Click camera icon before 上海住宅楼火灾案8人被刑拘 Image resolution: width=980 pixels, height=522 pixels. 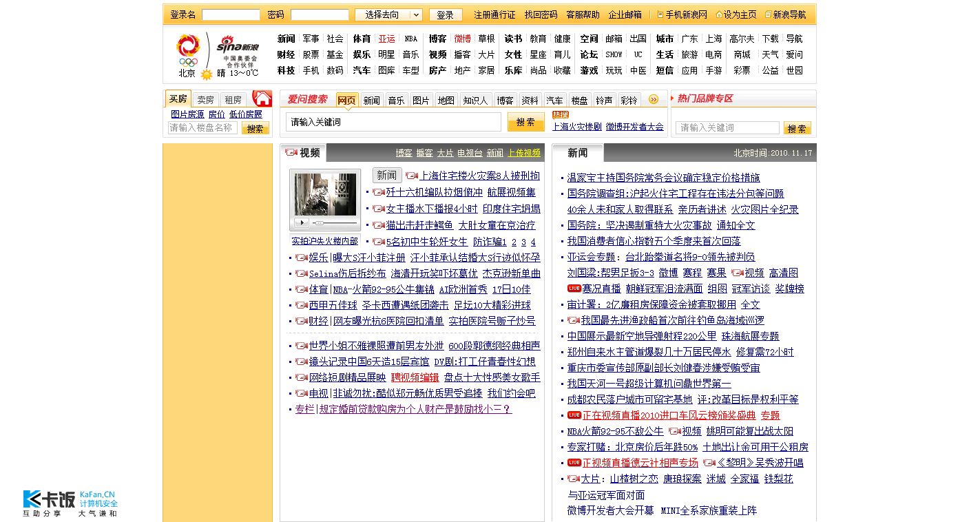412,176
